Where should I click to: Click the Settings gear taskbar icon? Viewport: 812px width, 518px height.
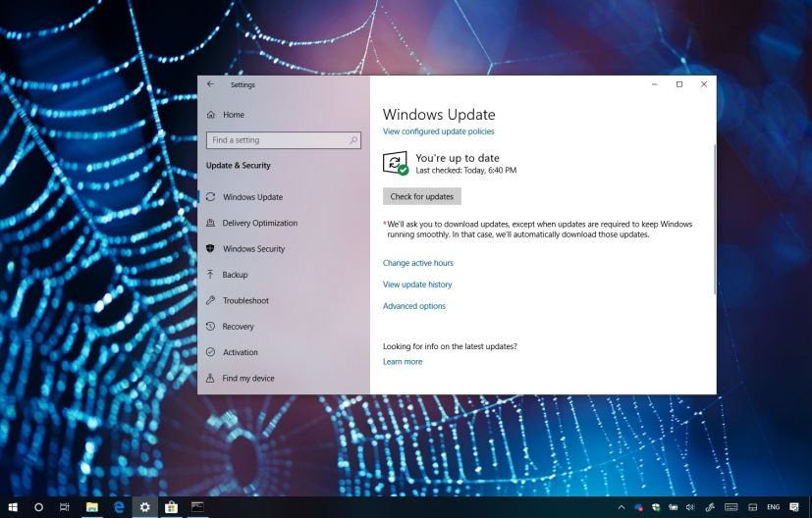(145, 507)
